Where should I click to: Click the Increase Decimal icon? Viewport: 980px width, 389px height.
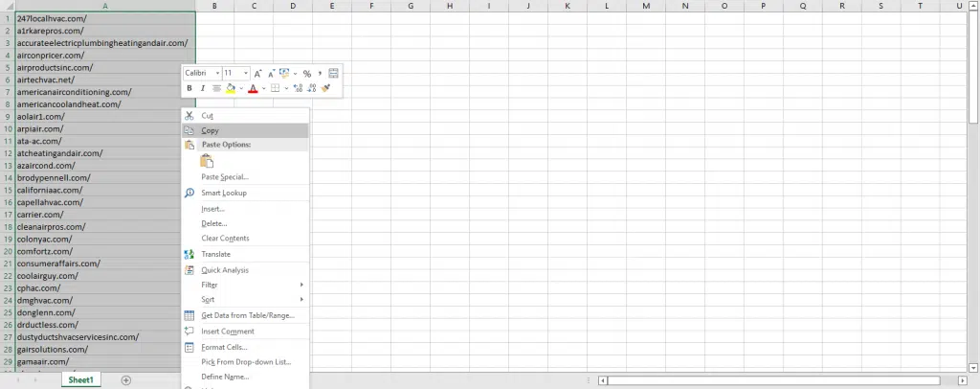[x=298, y=88]
